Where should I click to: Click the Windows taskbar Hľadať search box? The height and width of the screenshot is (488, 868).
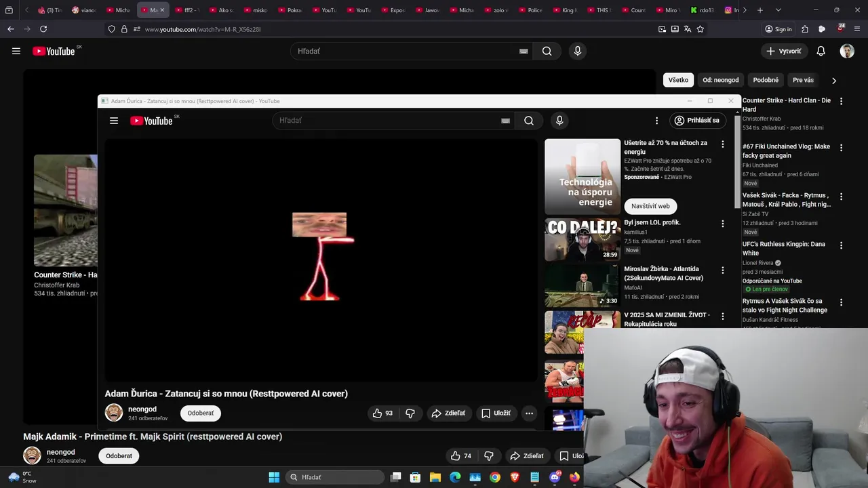(334, 477)
